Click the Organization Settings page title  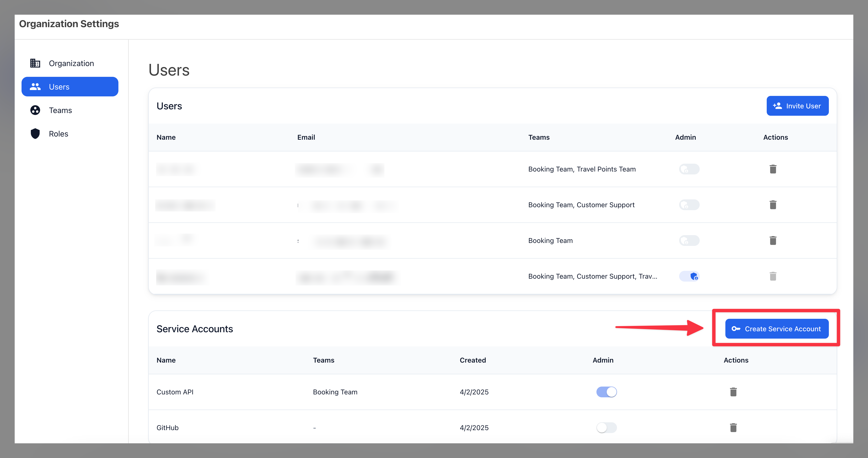click(69, 23)
